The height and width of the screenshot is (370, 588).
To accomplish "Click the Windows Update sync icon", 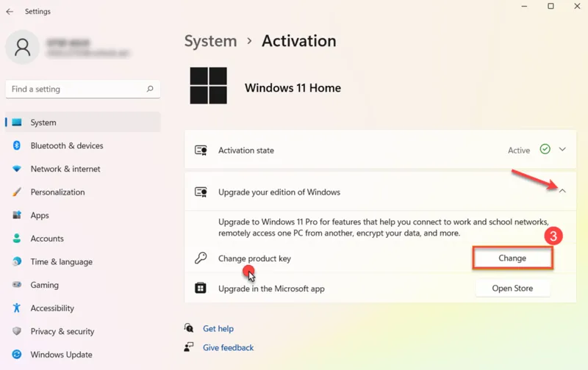I will pyautogui.click(x=17, y=355).
